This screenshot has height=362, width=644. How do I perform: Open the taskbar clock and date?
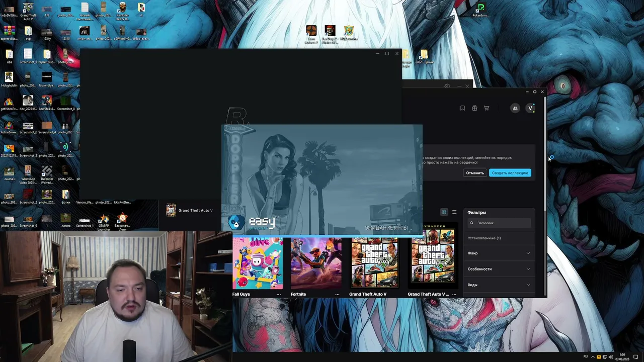point(622,357)
